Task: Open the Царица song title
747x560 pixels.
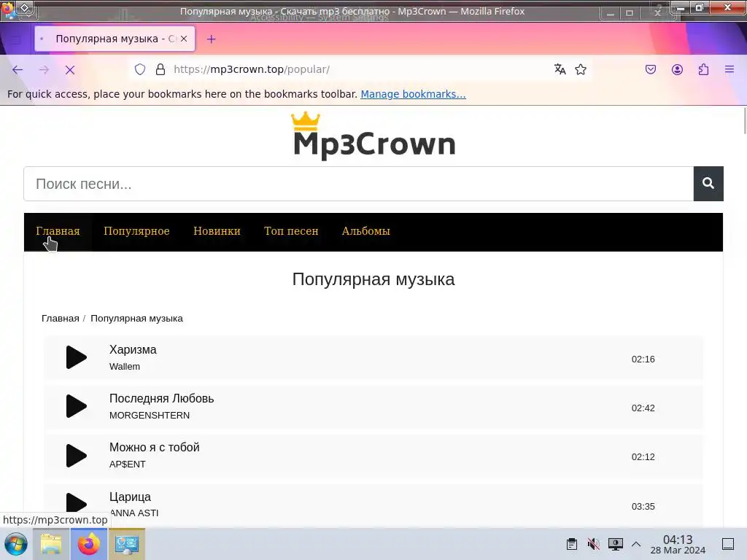Action: tap(130, 497)
